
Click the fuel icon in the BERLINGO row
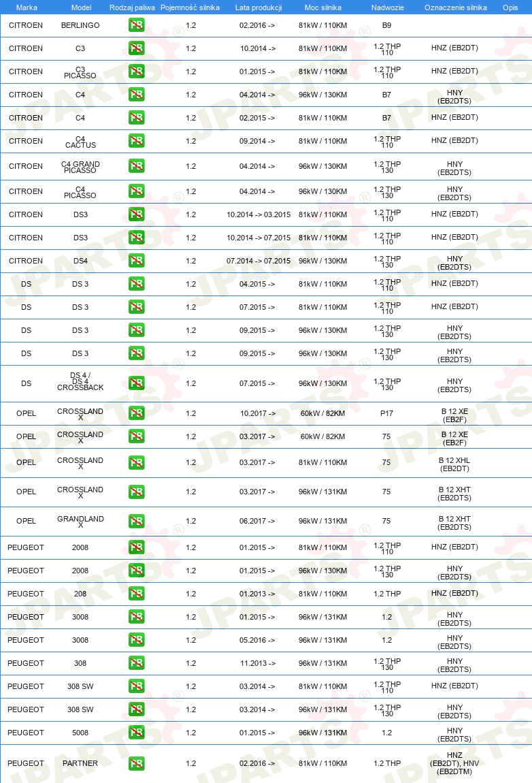tap(136, 25)
